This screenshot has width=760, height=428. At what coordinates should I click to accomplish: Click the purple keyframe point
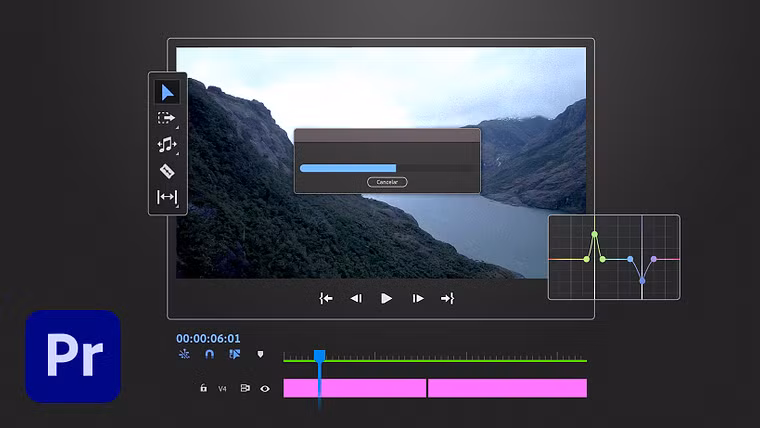tap(654, 259)
